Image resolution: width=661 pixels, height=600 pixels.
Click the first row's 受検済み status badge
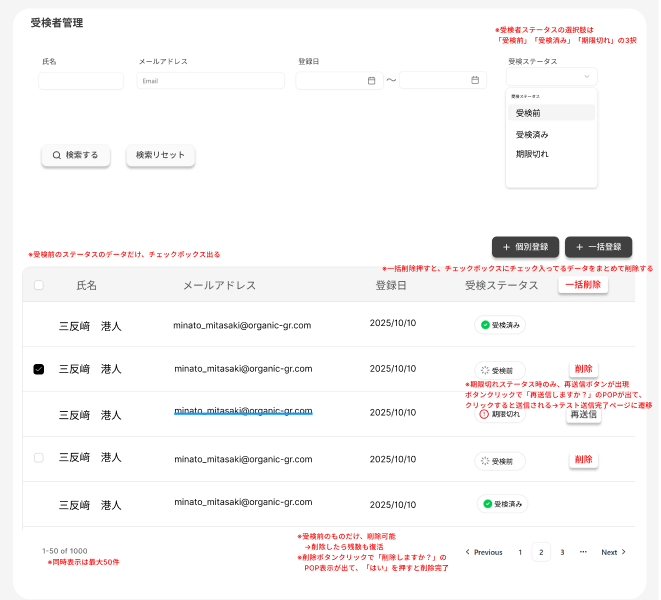click(x=500, y=325)
